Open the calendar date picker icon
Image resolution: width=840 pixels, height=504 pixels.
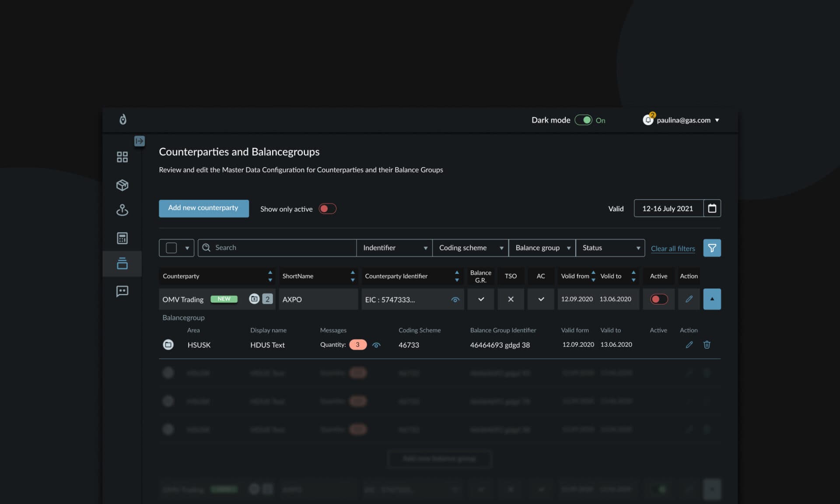pyautogui.click(x=712, y=208)
